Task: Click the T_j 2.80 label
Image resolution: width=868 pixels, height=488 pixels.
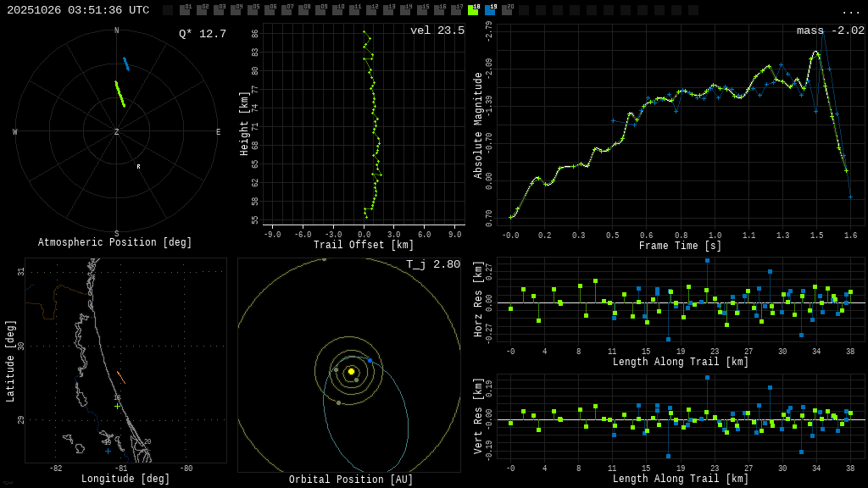Action: click(432, 264)
